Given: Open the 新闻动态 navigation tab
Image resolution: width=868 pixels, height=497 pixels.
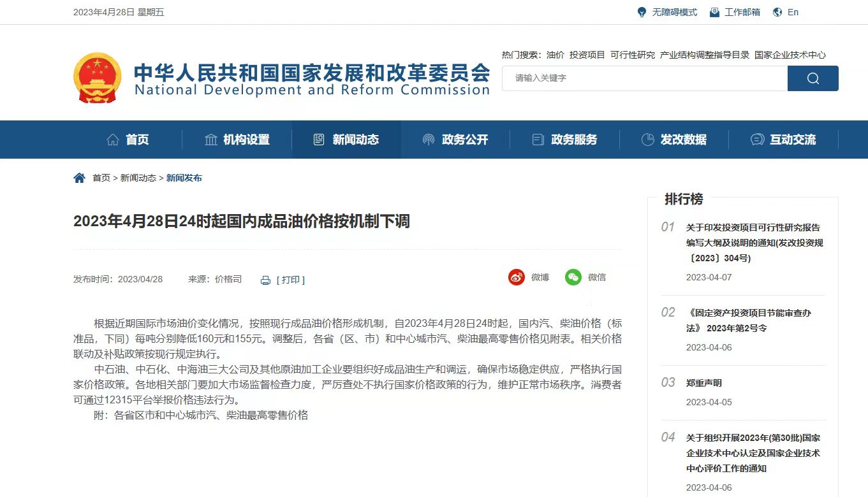Looking at the screenshot, I should (x=346, y=140).
